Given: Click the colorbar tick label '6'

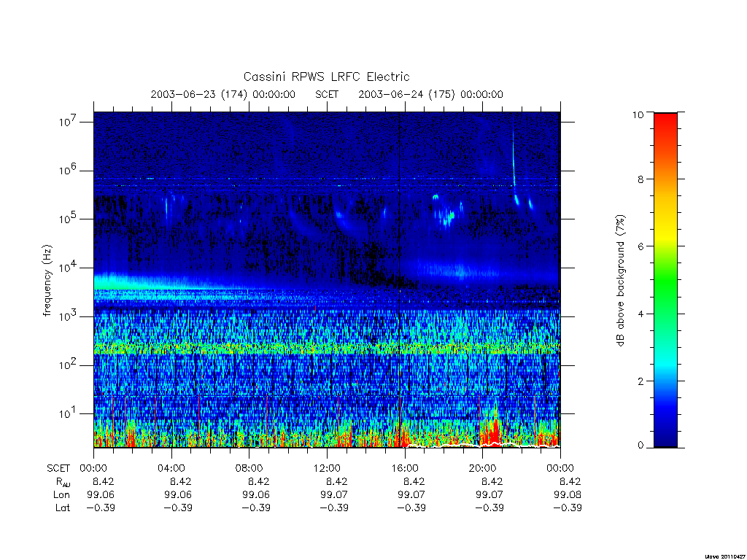Looking at the screenshot, I should (640, 246).
